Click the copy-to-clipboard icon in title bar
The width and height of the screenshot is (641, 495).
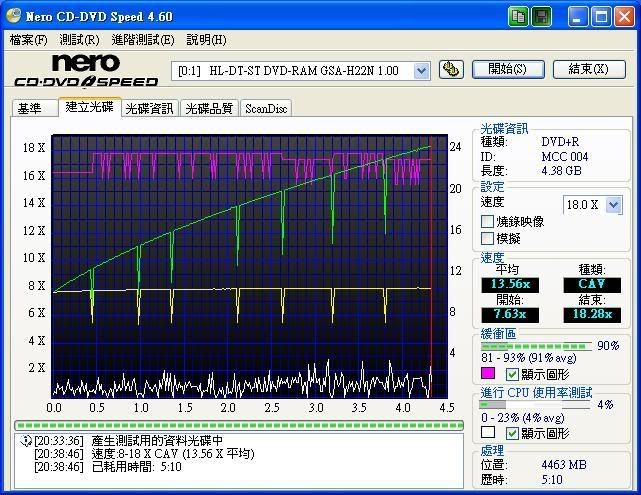click(x=518, y=16)
